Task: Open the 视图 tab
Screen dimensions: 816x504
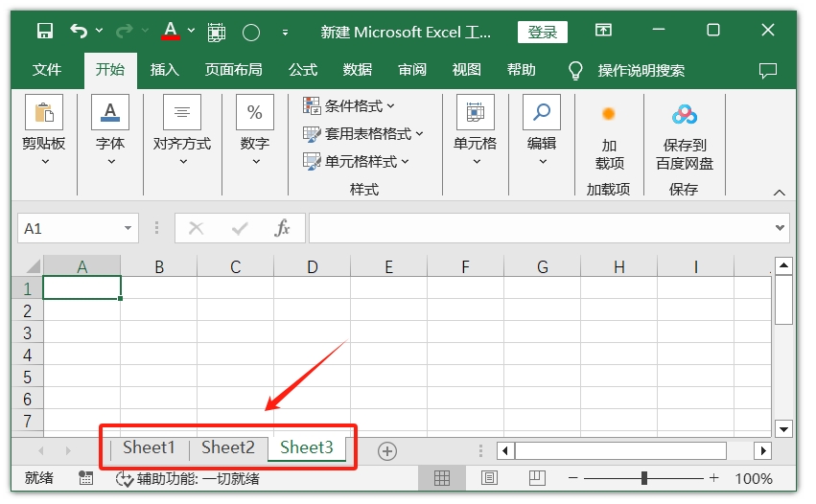Action: 466,70
